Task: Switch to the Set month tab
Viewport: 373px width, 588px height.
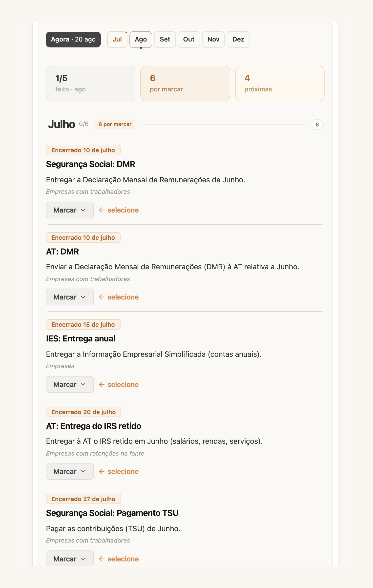Action: click(165, 39)
